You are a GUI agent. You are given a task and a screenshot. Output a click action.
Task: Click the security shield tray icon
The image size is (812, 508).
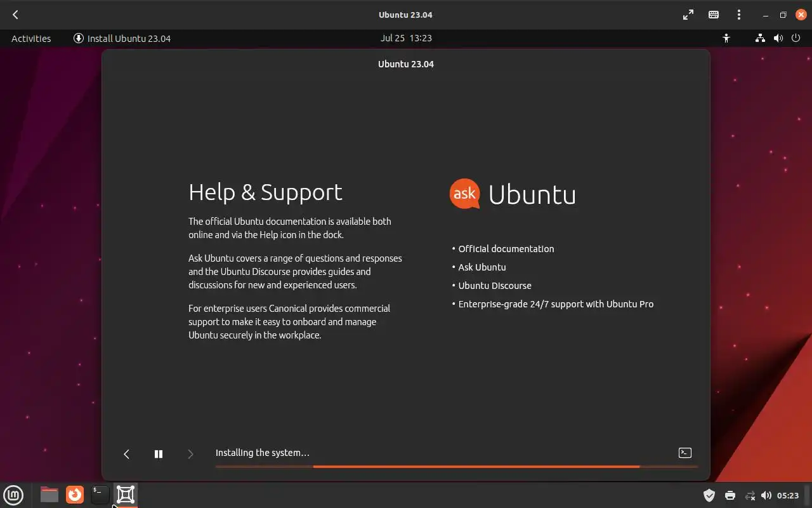pyautogui.click(x=709, y=495)
